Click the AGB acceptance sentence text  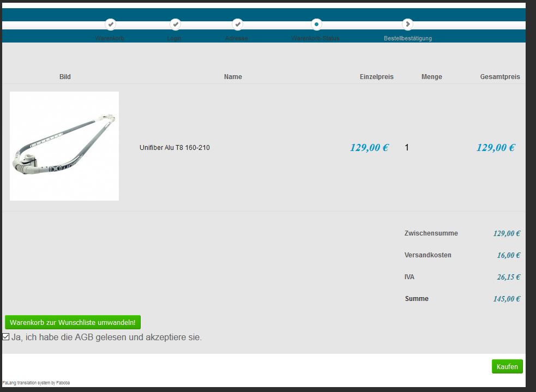click(x=107, y=337)
